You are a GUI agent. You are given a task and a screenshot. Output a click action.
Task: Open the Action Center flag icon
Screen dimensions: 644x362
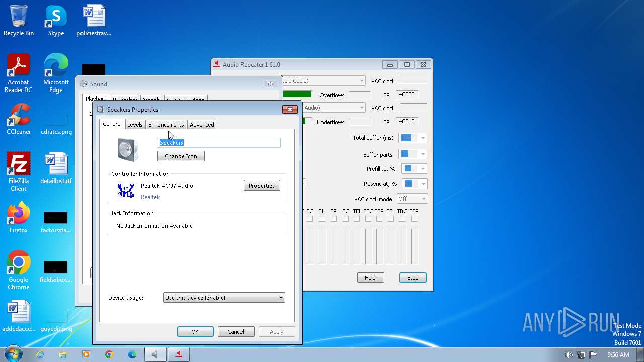pos(593,354)
